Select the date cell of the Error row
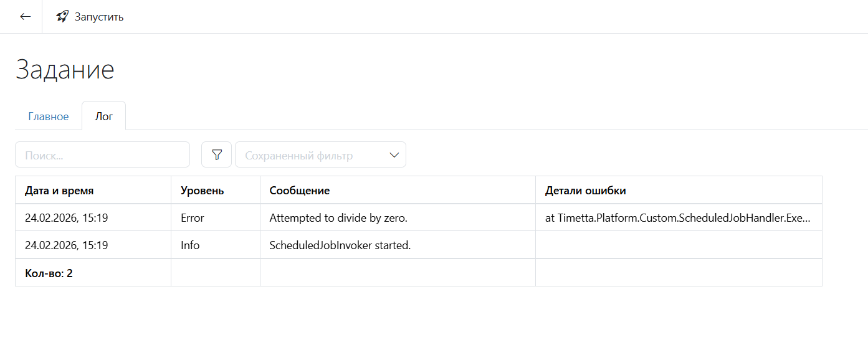The height and width of the screenshot is (350, 868). (66, 218)
